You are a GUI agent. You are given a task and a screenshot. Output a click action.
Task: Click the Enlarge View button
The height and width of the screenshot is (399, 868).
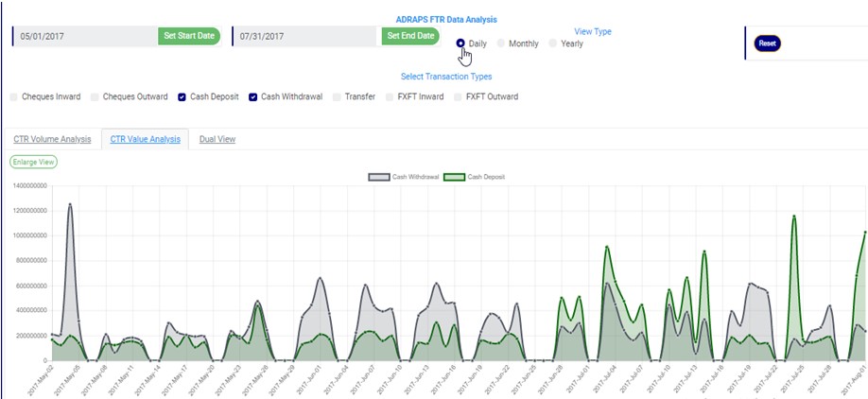click(33, 162)
